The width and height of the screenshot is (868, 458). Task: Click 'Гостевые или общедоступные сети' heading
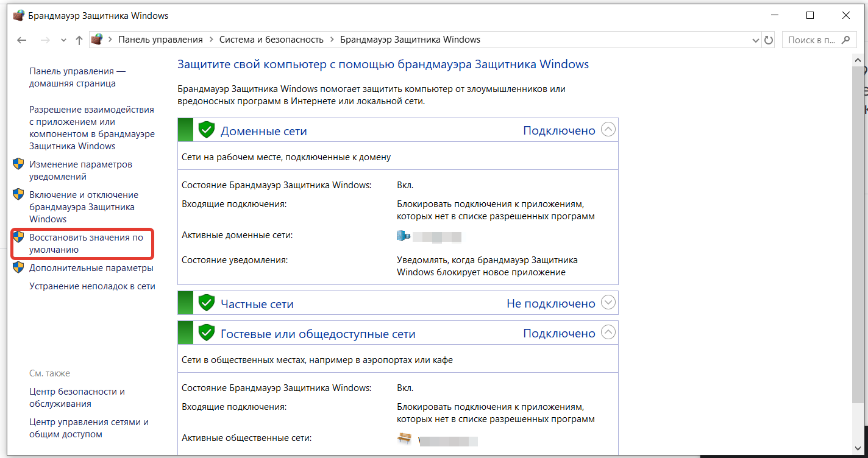(x=318, y=334)
